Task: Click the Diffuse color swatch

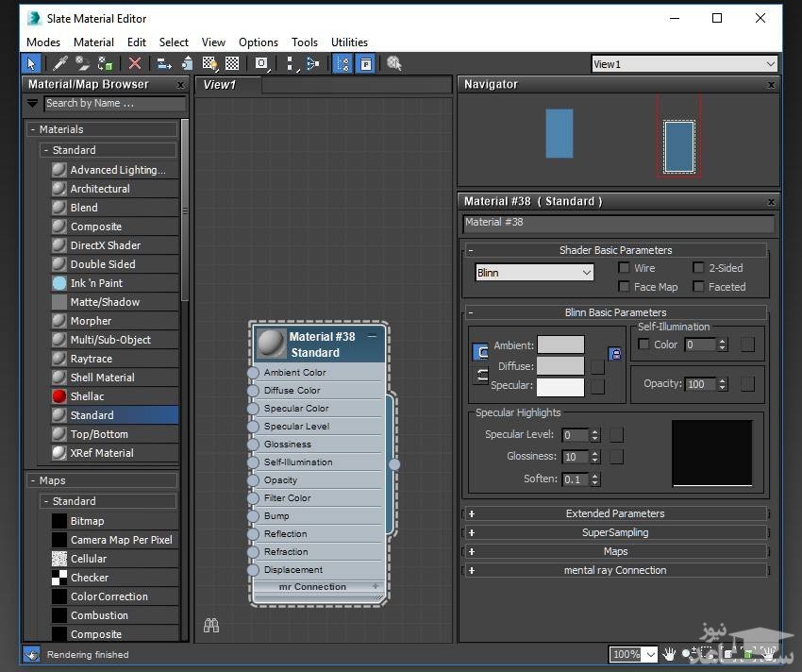Action: coord(560,365)
